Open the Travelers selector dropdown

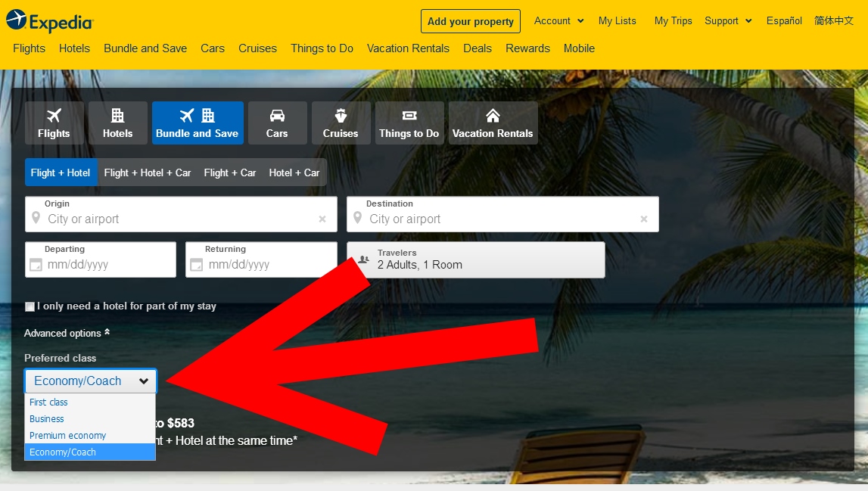(475, 259)
